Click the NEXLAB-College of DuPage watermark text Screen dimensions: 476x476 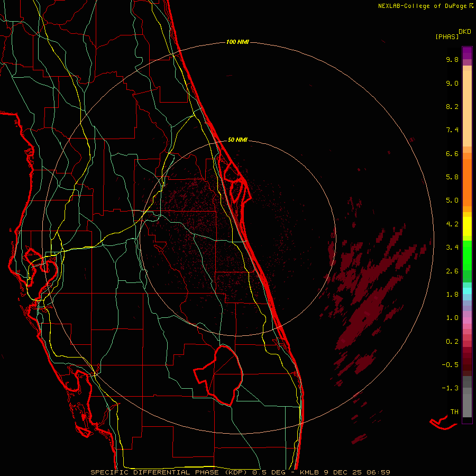click(422, 6)
